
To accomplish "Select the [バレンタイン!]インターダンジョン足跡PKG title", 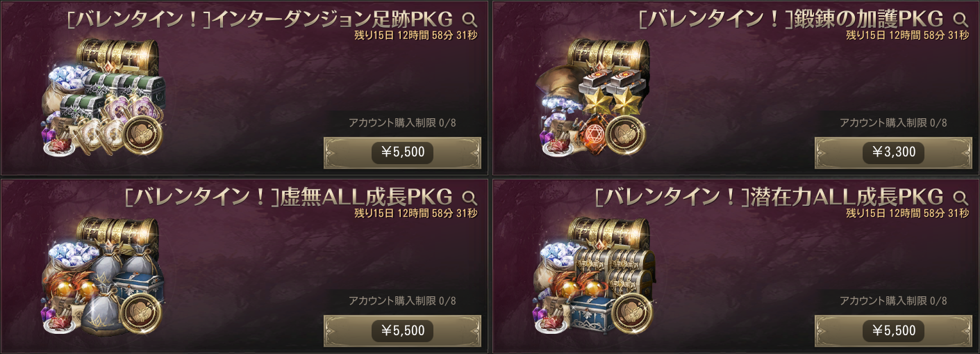I will tap(259, 19).
